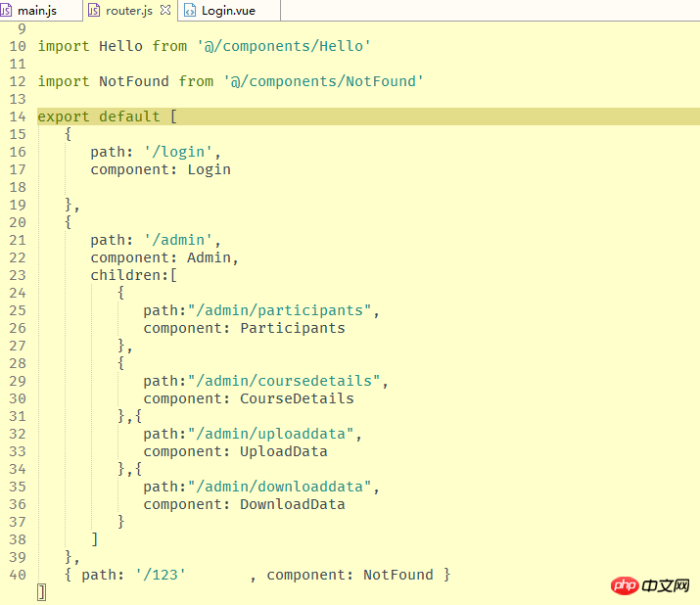Close the router.js tab

click(165, 10)
